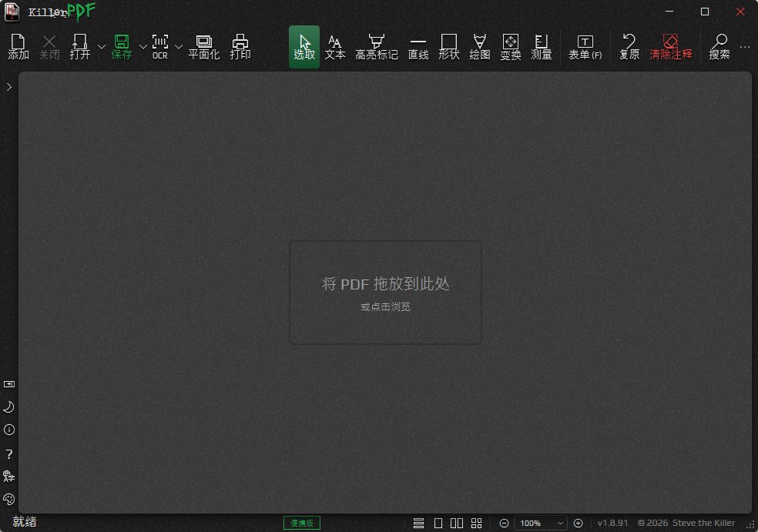758x532 pixels.
Task: Click the OCR tool icon
Action: [160, 47]
